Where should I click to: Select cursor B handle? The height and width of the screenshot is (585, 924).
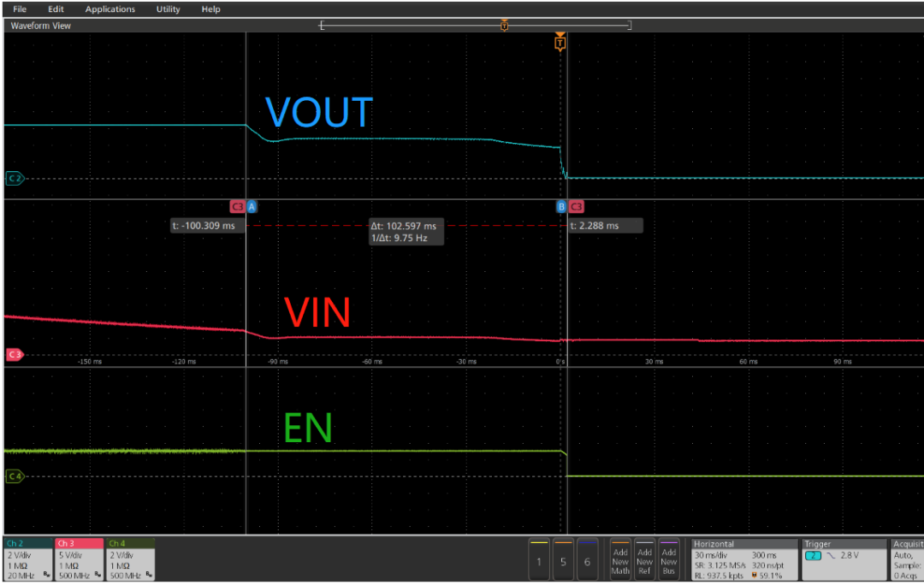tap(561, 206)
